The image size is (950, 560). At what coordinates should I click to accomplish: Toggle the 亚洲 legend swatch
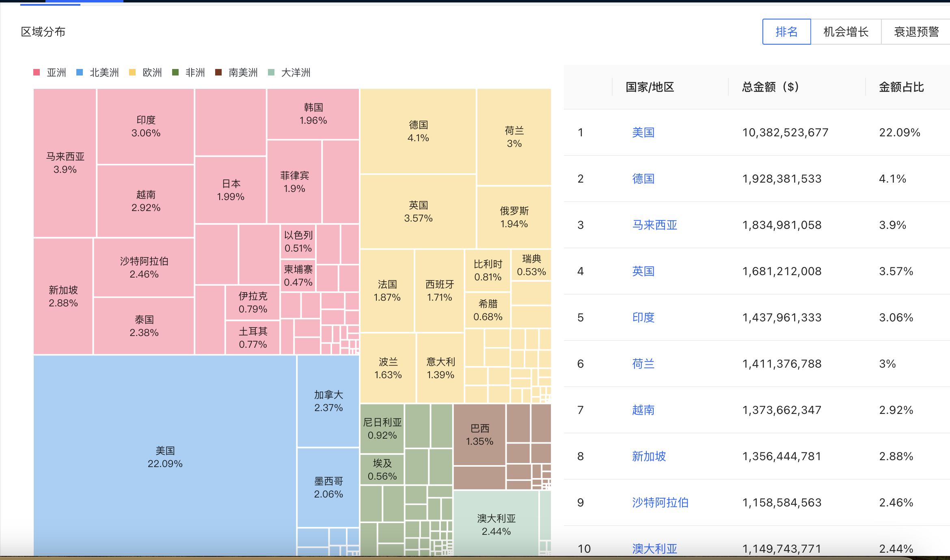click(x=37, y=73)
